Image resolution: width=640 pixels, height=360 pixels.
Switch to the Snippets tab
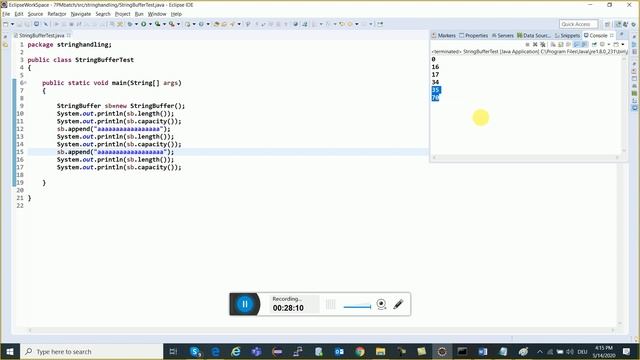[567, 36]
